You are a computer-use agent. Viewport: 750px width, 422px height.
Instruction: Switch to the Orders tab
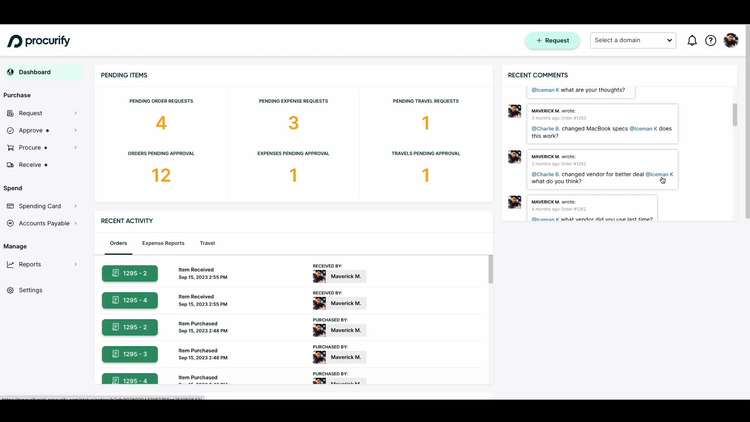[x=118, y=243]
